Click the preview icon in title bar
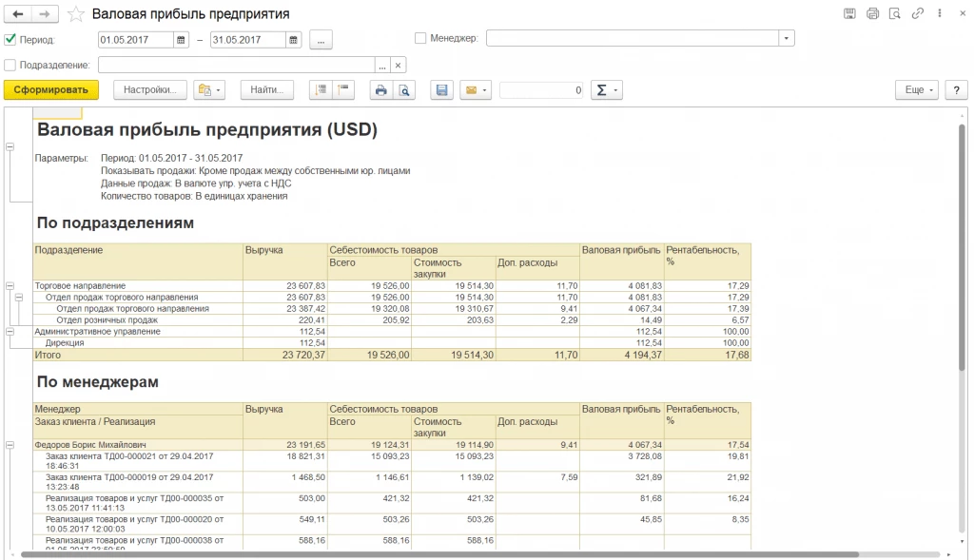 click(x=895, y=13)
